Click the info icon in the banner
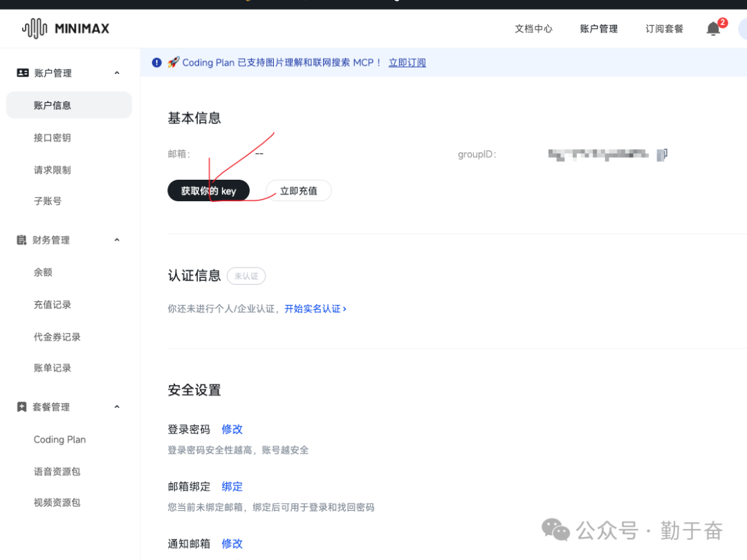 pos(156,62)
